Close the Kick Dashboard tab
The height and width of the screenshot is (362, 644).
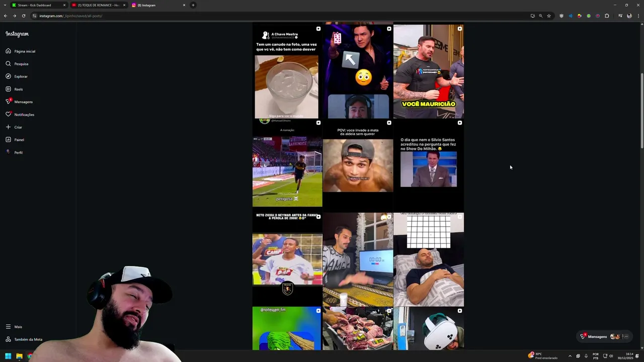(x=64, y=5)
